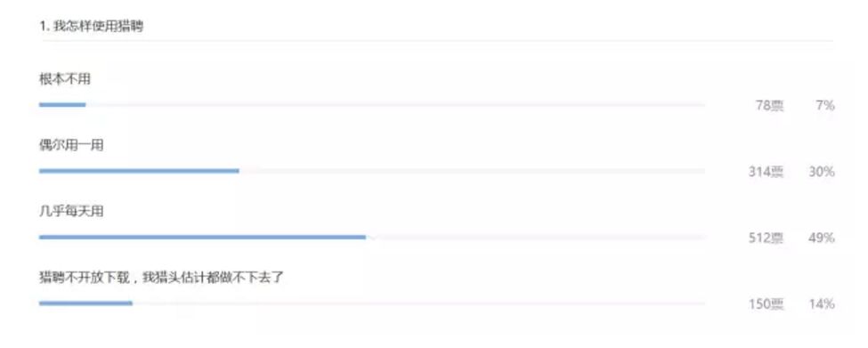The image size is (868, 348).
Task: Click the 78票 vote count
Action: pos(770,105)
